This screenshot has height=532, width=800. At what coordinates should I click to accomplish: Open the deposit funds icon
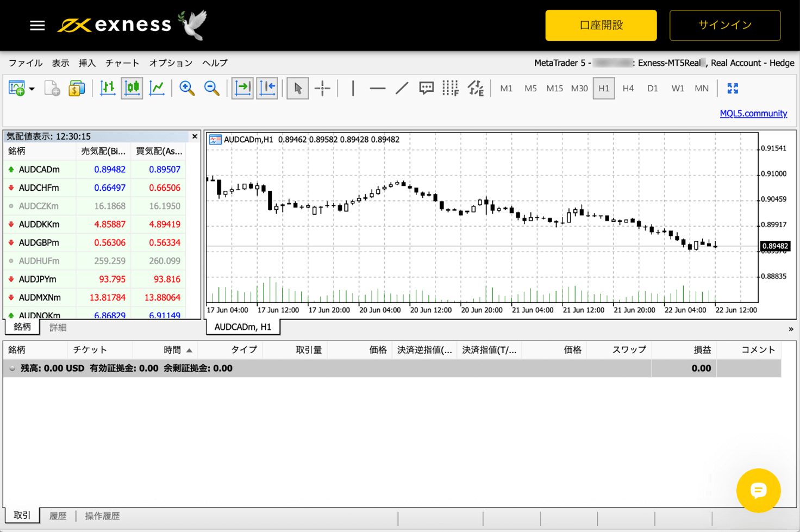coord(77,88)
